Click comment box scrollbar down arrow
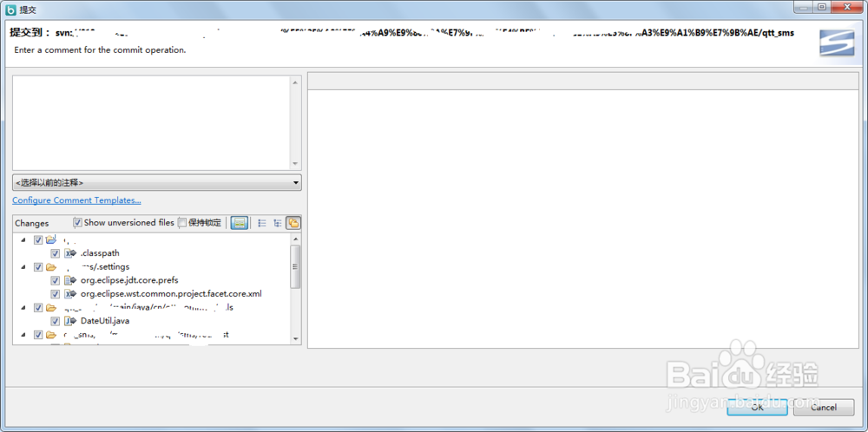The image size is (868, 432). tap(295, 164)
